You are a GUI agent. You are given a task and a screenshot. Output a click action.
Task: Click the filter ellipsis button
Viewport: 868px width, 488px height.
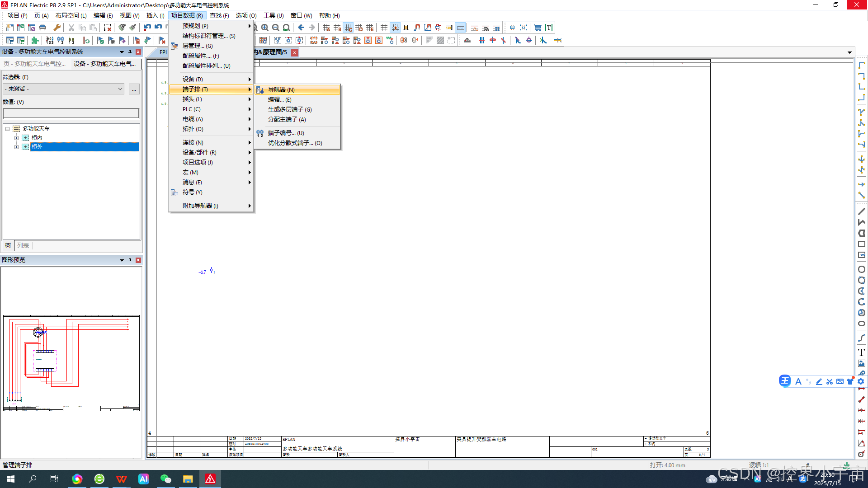click(x=134, y=89)
